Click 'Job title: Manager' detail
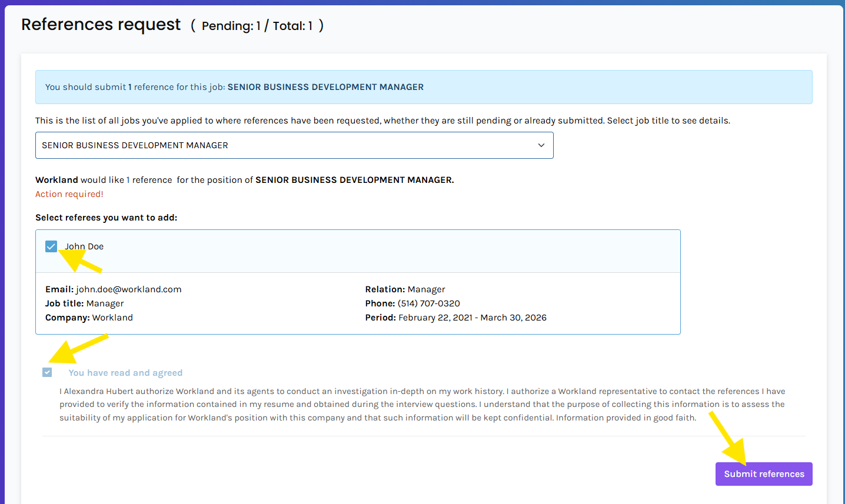 tap(85, 303)
